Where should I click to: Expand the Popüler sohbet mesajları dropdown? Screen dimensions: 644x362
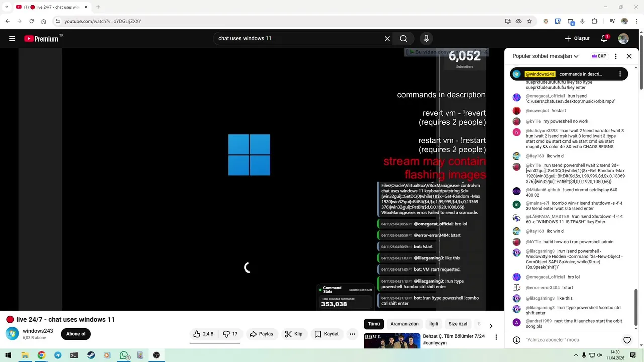(545, 56)
